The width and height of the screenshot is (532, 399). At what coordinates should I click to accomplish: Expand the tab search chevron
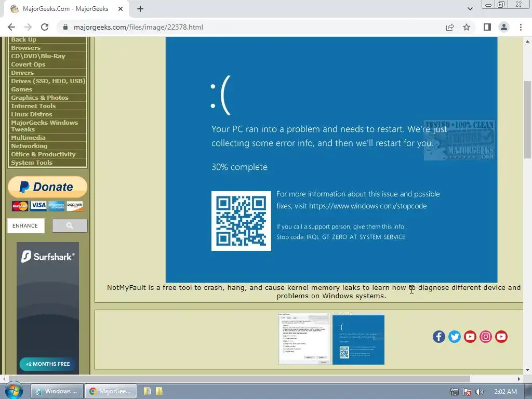pyautogui.click(x=470, y=9)
